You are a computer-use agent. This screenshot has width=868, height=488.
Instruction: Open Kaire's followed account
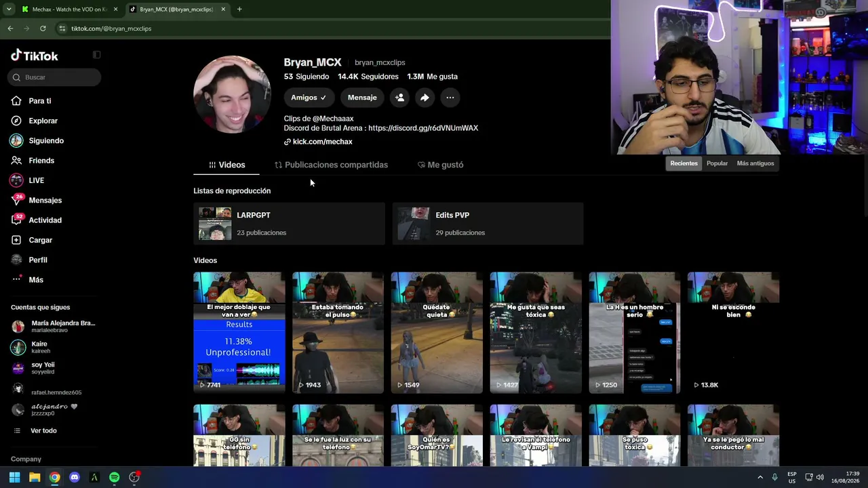tap(40, 348)
